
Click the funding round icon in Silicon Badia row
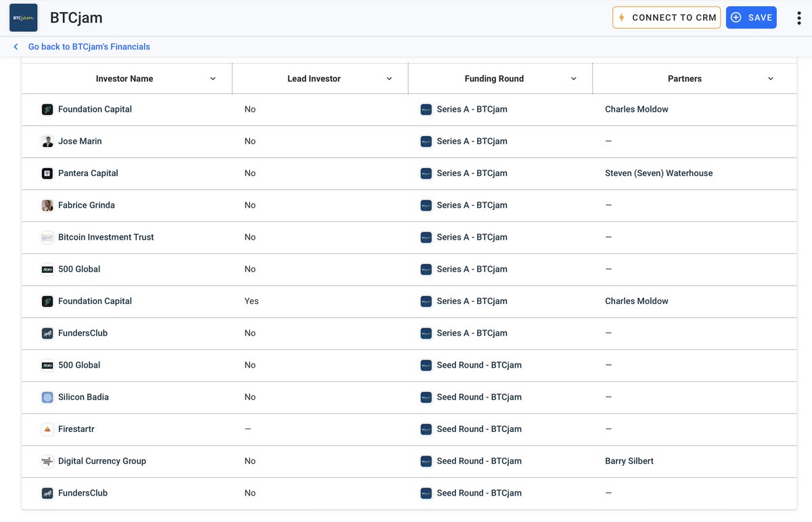click(x=426, y=397)
